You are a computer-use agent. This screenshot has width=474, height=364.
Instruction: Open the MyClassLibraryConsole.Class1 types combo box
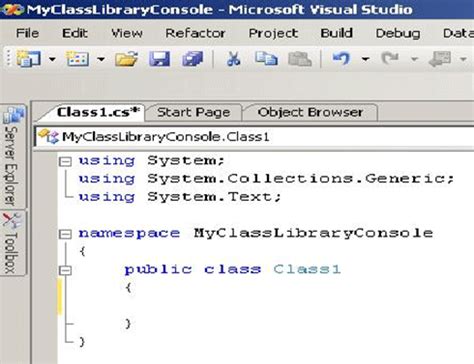click(255, 137)
